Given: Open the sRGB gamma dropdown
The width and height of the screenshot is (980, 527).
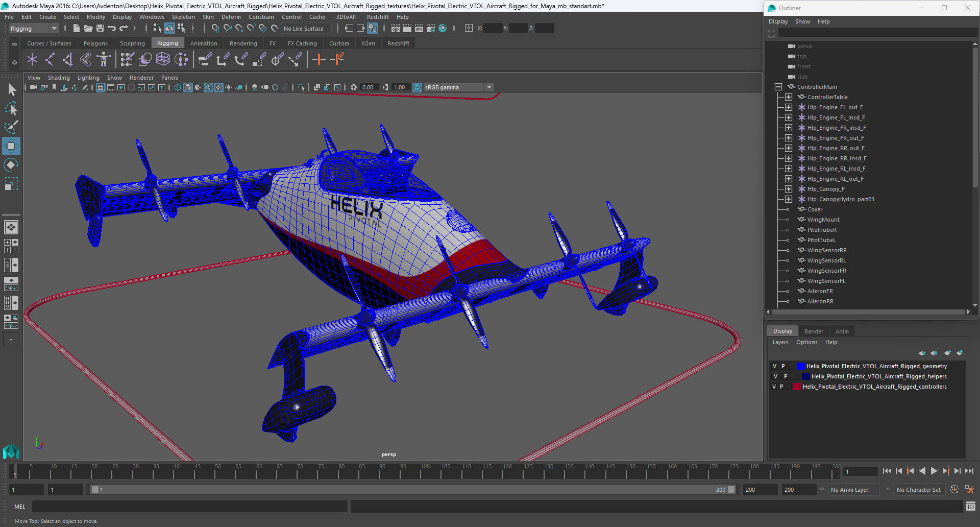Looking at the screenshot, I should [458, 87].
